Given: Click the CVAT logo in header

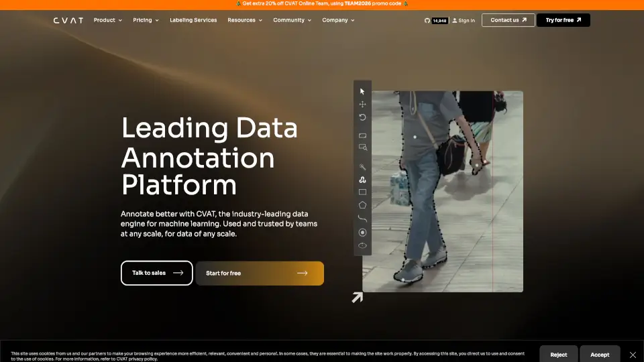Looking at the screenshot, I should (x=68, y=20).
